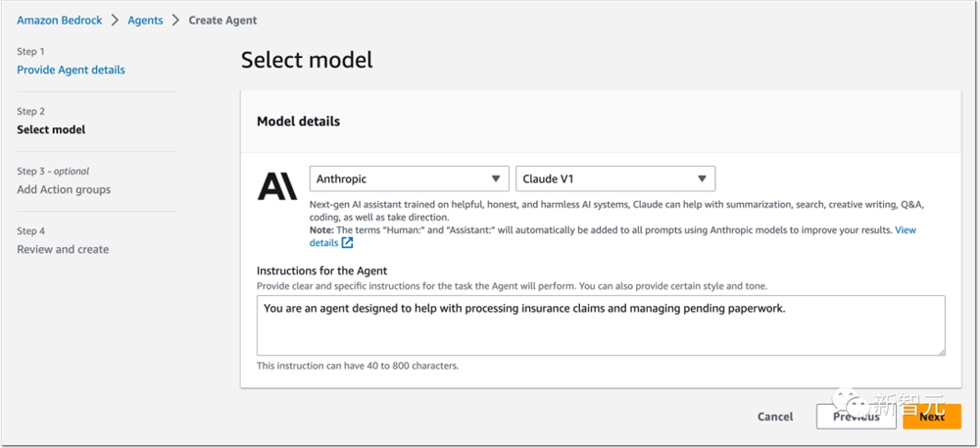Click the 40 to 800 characters hint
The height and width of the screenshot is (448, 980).
[358, 366]
